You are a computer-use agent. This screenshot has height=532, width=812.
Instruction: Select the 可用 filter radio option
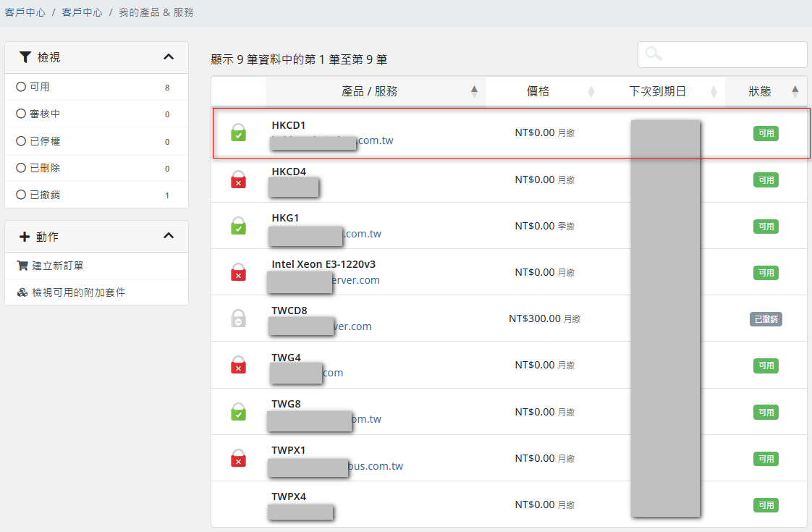(21, 87)
